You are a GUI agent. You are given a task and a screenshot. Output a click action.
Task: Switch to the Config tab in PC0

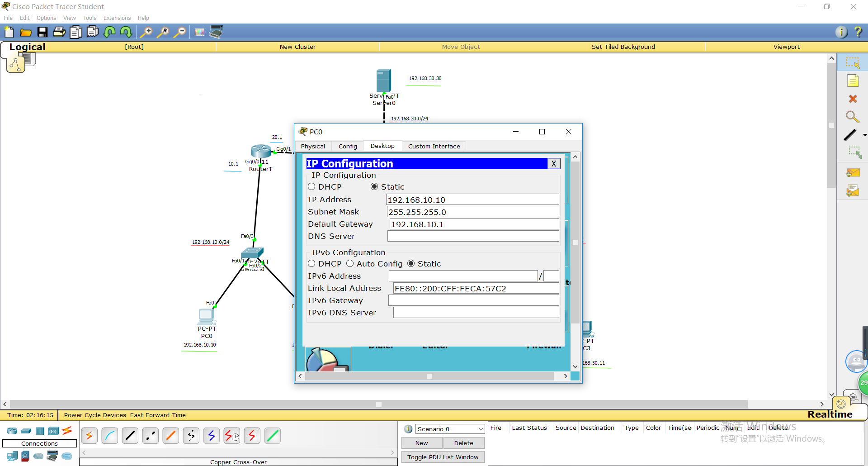click(x=348, y=146)
